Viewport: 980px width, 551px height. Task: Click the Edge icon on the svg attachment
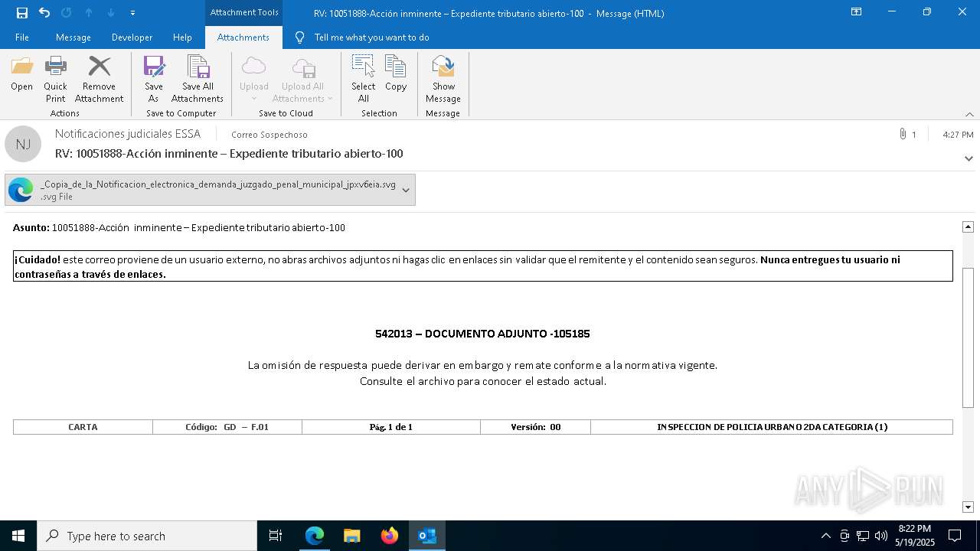[x=21, y=190]
